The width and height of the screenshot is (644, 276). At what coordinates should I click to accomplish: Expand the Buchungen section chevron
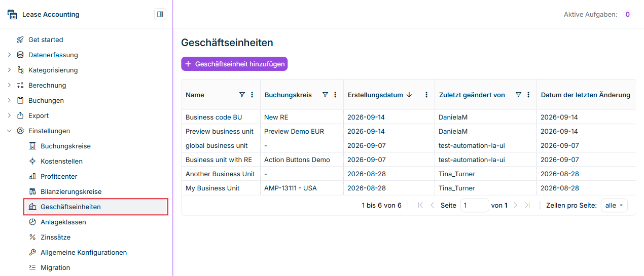[9, 100]
